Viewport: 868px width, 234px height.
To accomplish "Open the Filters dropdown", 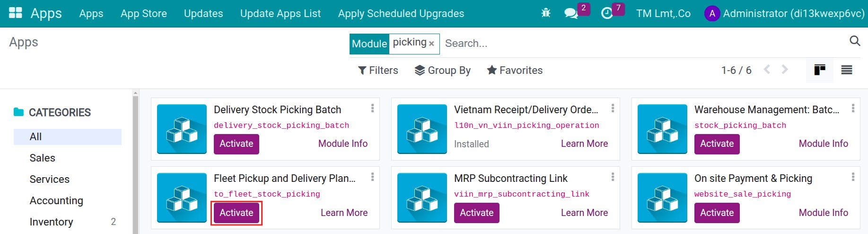I will tap(378, 70).
